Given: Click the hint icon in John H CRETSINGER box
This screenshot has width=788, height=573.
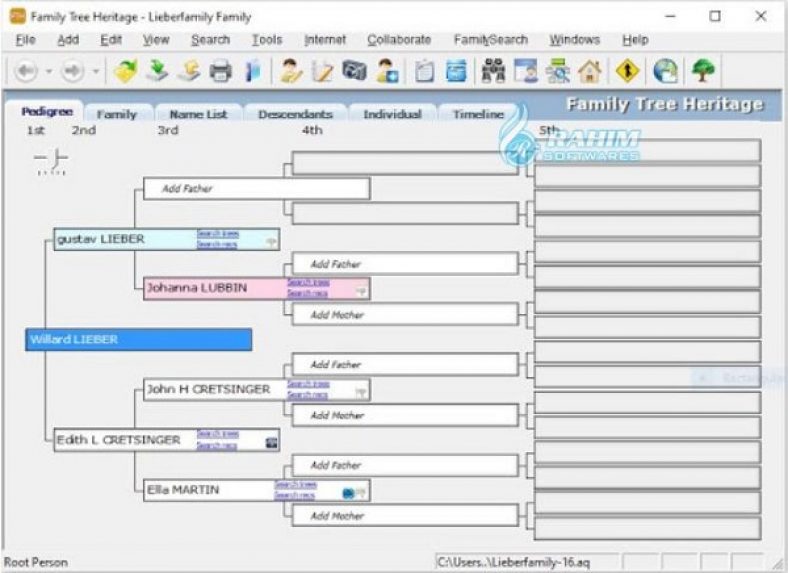Looking at the screenshot, I should click(360, 393).
